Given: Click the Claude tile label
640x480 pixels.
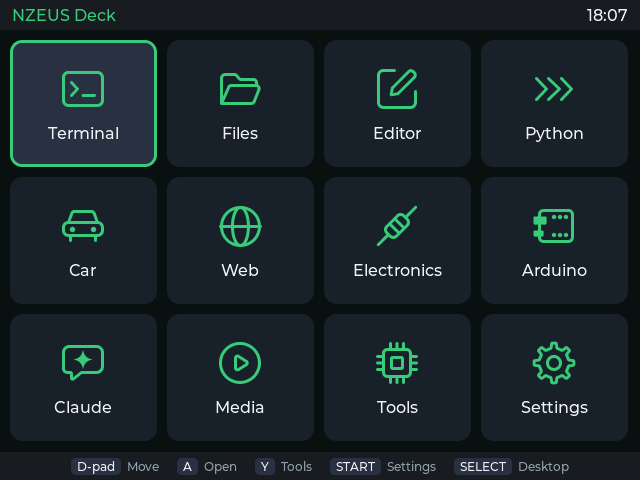Looking at the screenshot, I should click(x=83, y=407).
